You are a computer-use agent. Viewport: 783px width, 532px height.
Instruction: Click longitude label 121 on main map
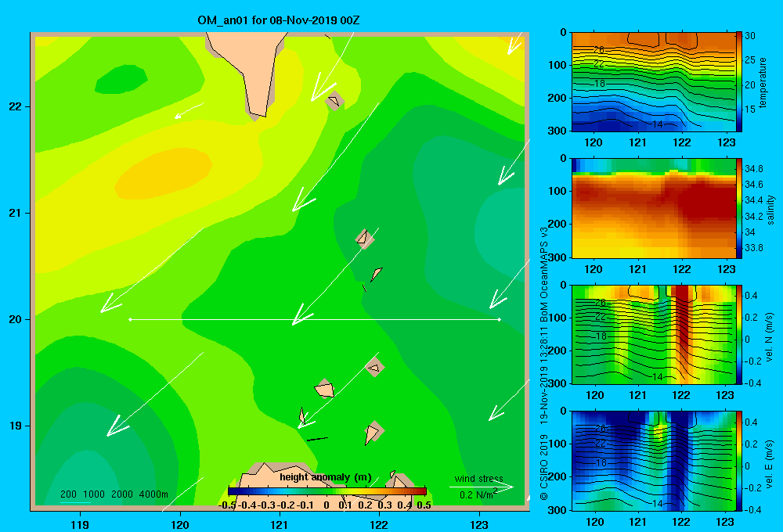(x=280, y=524)
